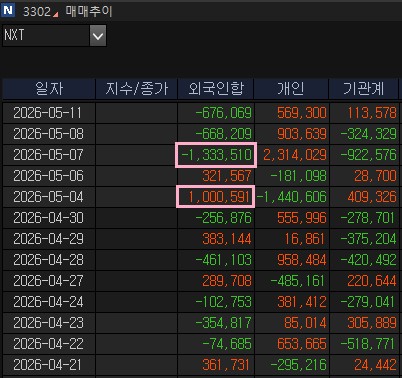Click foreign value -354,817

(223, 323)
